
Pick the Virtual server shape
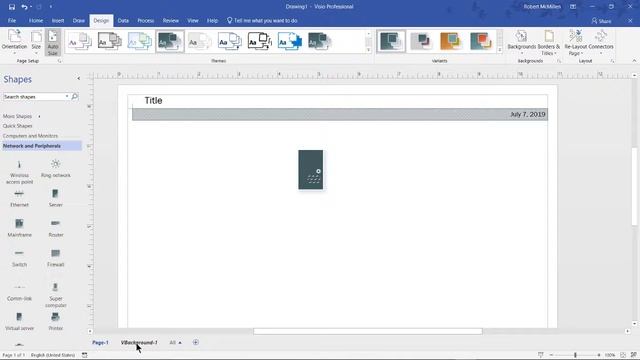19,321
